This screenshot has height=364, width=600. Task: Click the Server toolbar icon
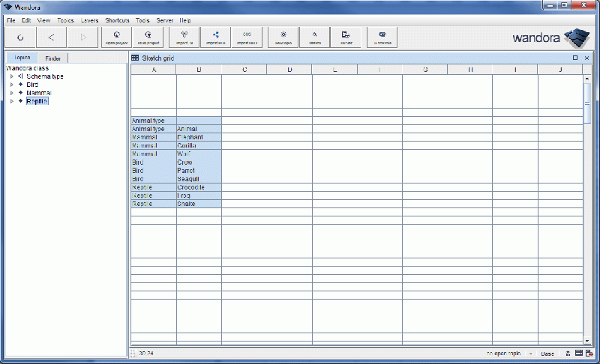click(x=346, y=36)
